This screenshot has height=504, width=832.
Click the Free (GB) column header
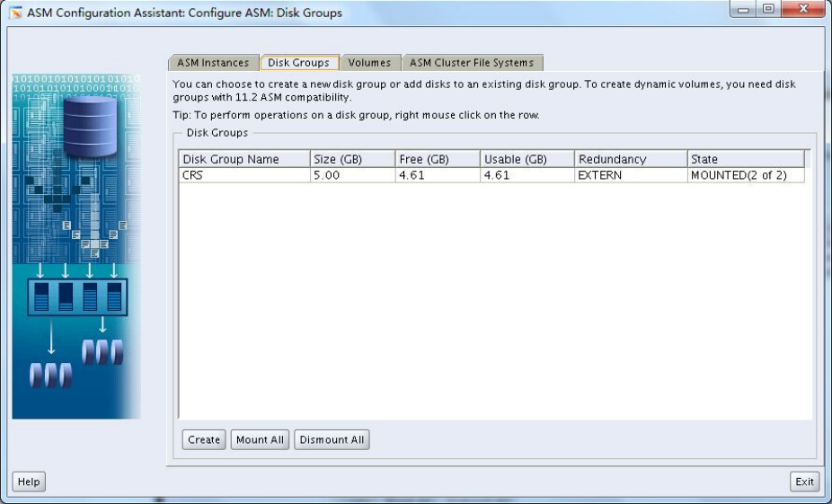(438, 159)
